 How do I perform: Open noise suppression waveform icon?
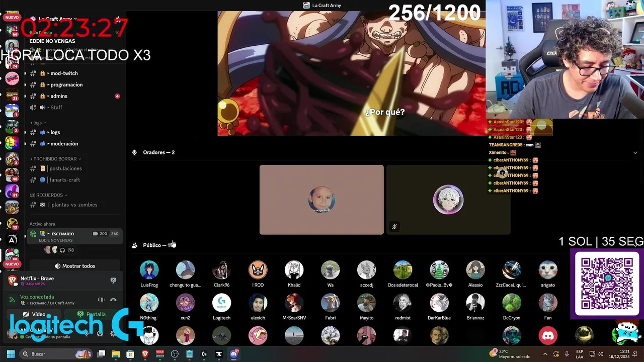[101, 300]
